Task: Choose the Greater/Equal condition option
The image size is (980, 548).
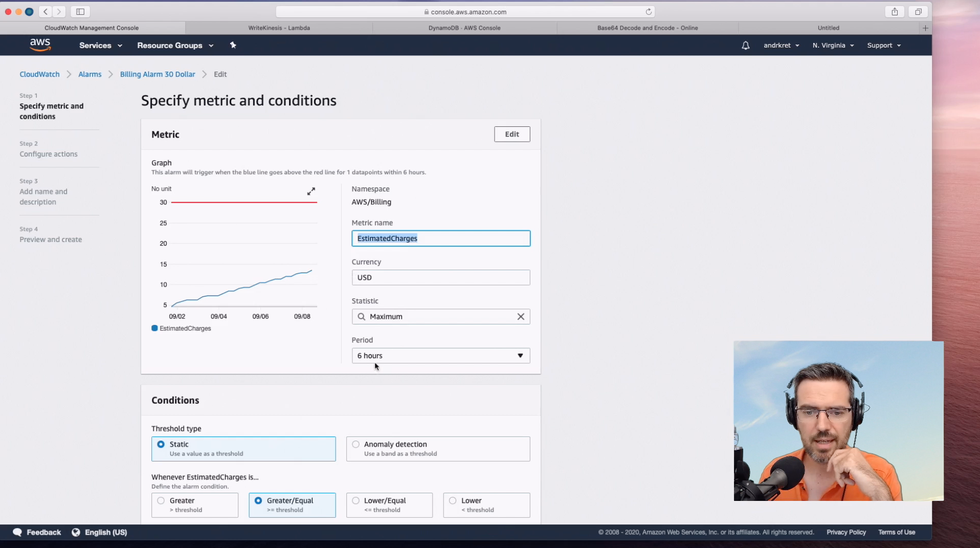Action: click(292, 505)
